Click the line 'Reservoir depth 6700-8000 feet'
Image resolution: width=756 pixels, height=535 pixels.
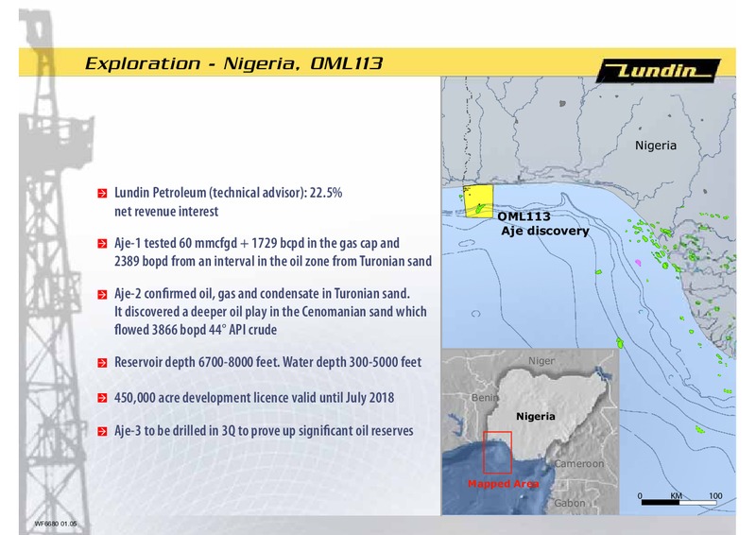tap(267, 362)
